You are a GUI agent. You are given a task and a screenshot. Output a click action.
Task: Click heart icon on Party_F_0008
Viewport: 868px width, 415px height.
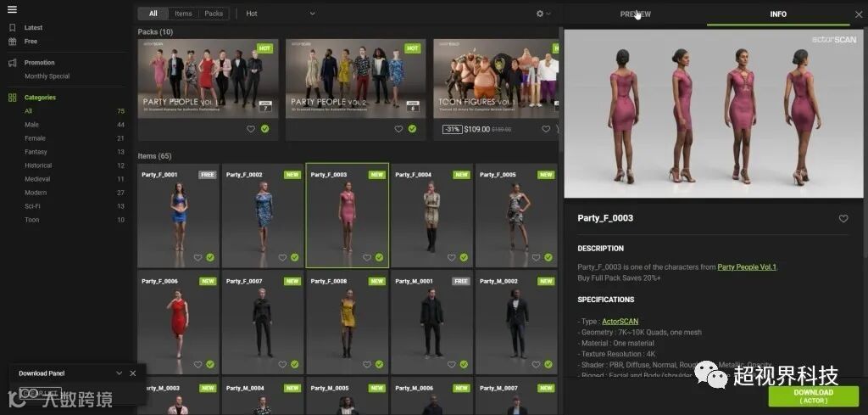pyautogui.click(x=367, y=365)
